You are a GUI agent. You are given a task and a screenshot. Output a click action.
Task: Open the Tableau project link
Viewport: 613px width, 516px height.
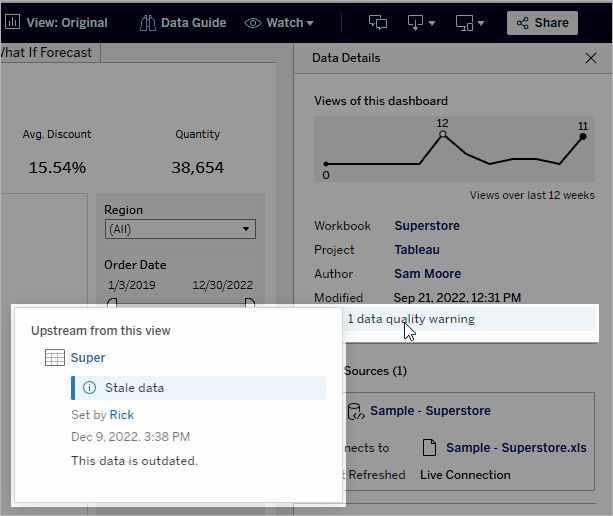point(417,249)
